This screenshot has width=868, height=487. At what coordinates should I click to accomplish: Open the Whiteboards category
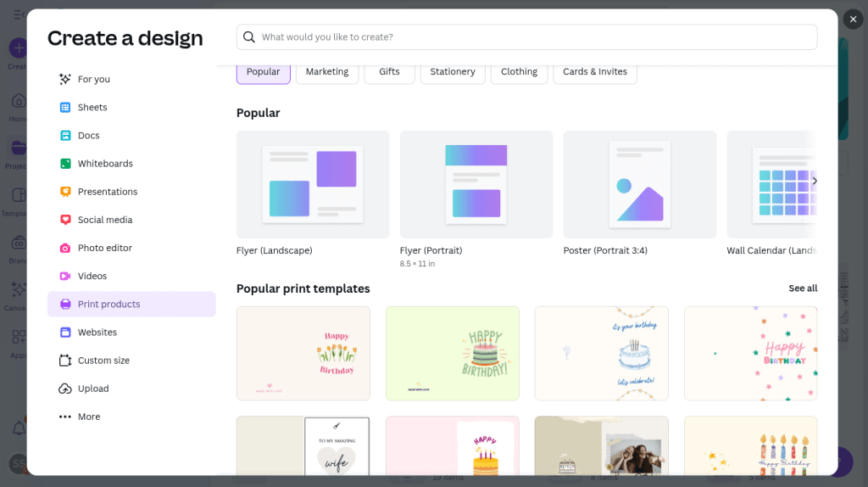tap(131, 164)
